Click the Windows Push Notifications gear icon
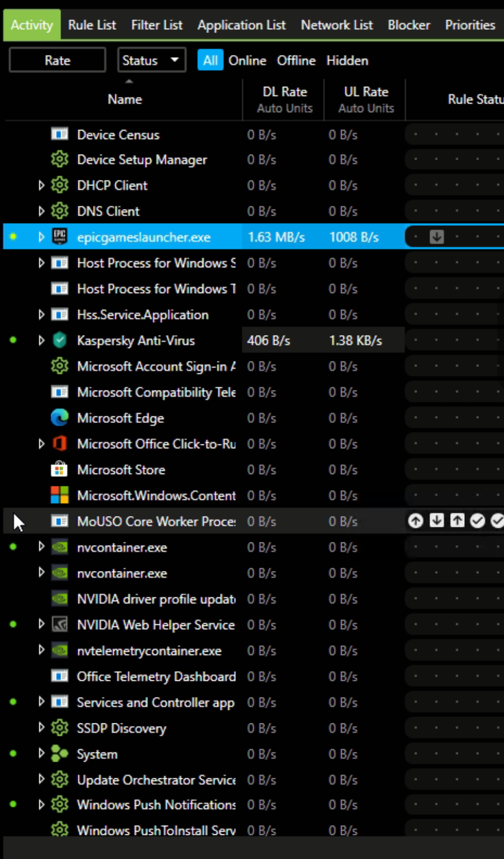 [59, 805]
